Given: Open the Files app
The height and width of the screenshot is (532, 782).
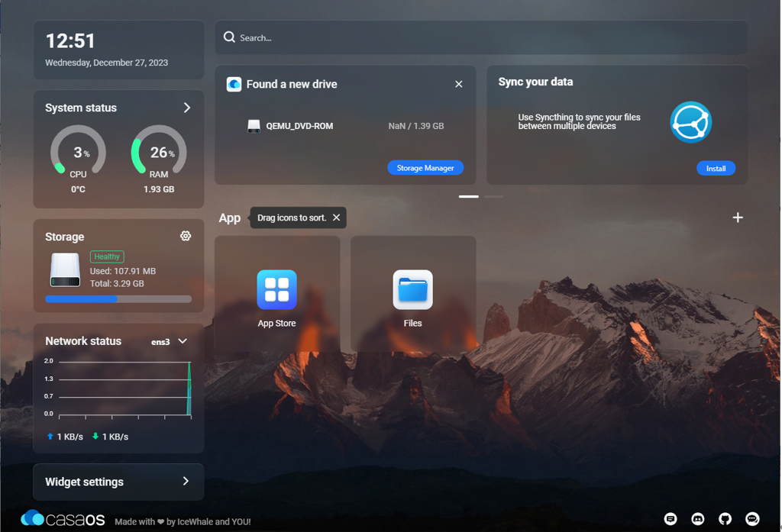Looking at the screenshot, I should pyautogui.click(x=412, y=290).
